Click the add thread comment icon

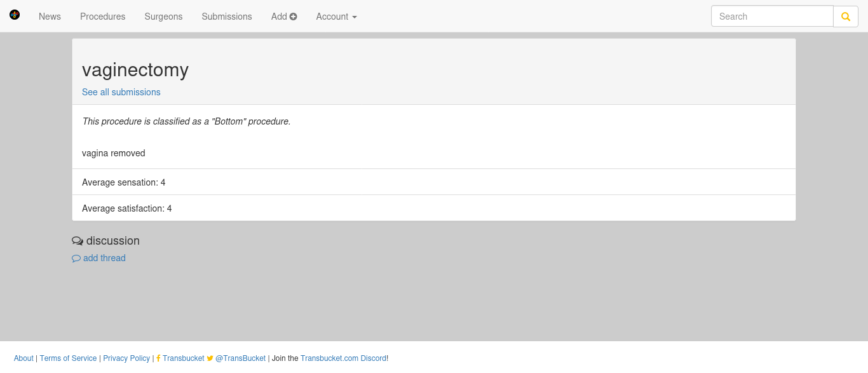pos(76,259)
